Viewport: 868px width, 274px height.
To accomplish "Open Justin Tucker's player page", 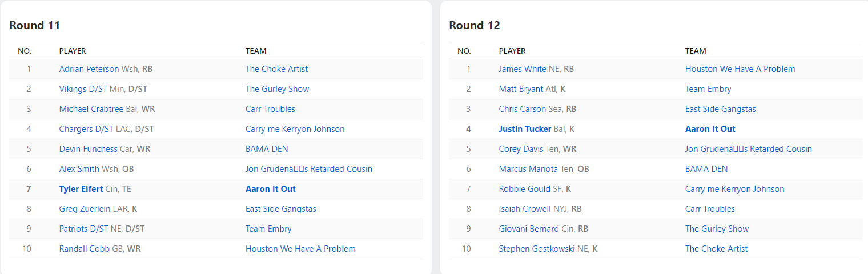I will click(525, 129).
